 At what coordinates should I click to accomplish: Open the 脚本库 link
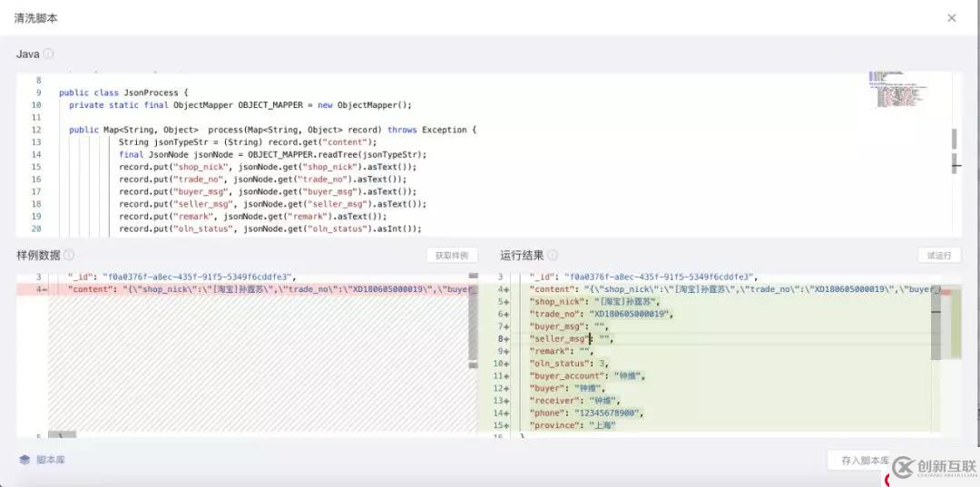[x=51, y=460]
